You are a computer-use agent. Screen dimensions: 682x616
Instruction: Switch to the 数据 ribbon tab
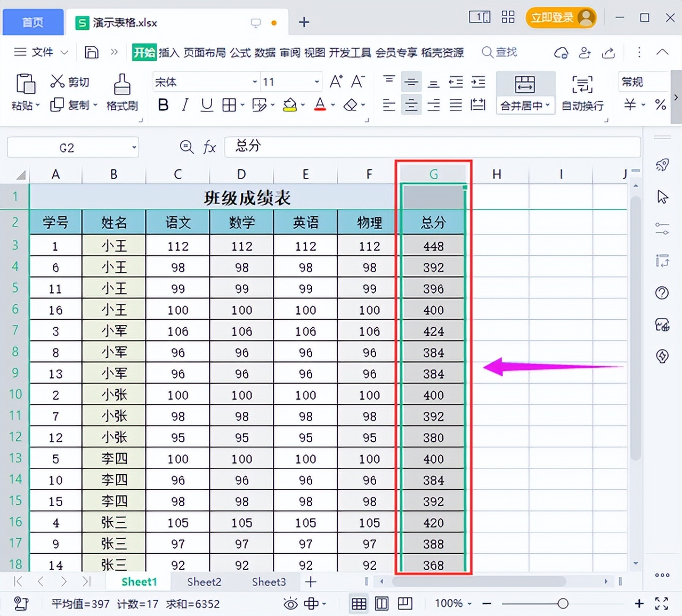tap(265, 52)
